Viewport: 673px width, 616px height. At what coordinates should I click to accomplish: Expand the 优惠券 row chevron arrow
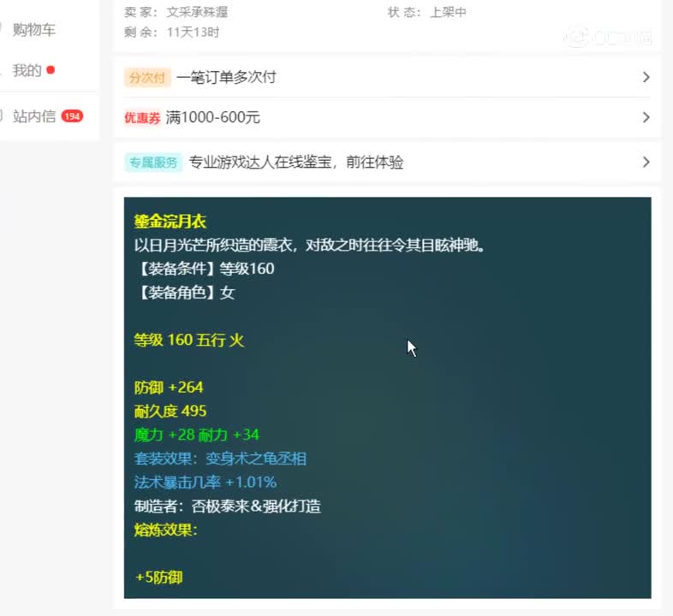tap(646, 117)
